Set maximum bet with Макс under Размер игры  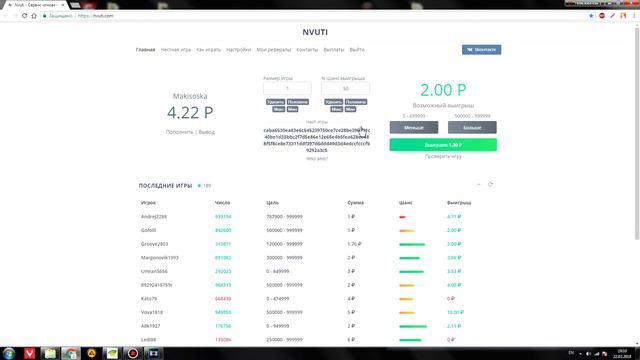[278, 109]
